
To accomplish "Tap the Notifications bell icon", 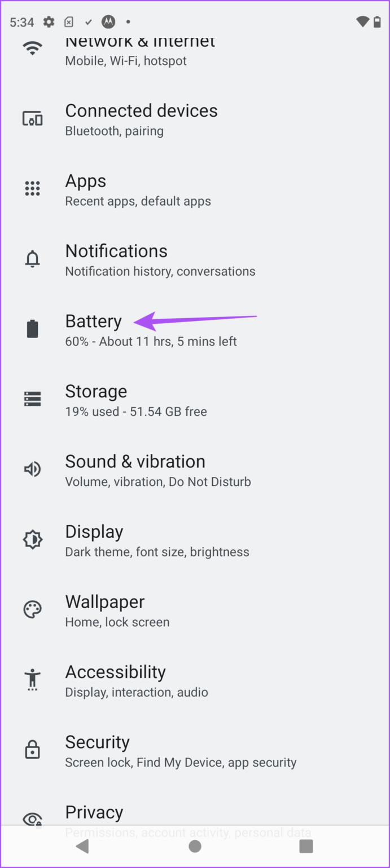I will (32, 258).
